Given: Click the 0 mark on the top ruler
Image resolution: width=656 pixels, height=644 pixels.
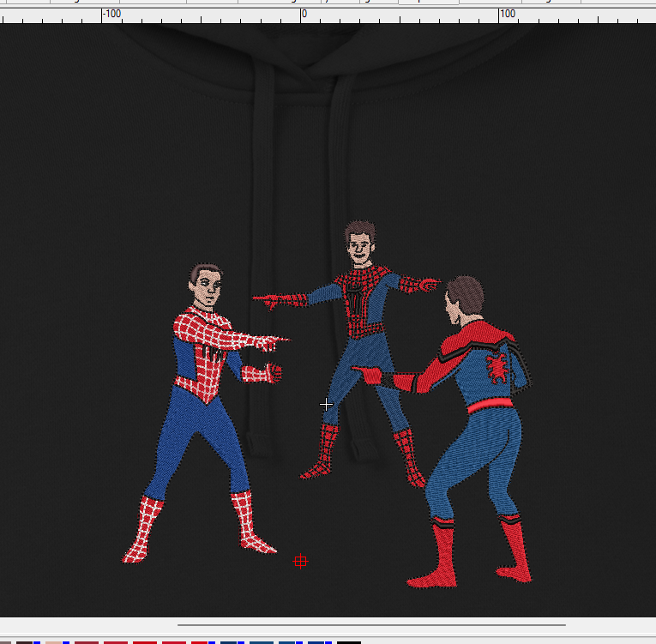Looking at the screenshot, I should tap(302, 14).
